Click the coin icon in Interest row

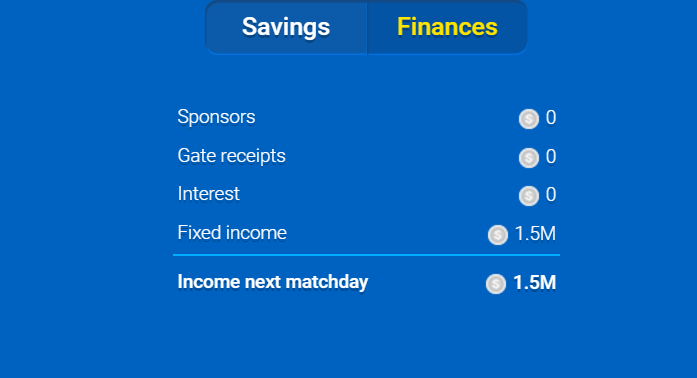tap(529, 196)
